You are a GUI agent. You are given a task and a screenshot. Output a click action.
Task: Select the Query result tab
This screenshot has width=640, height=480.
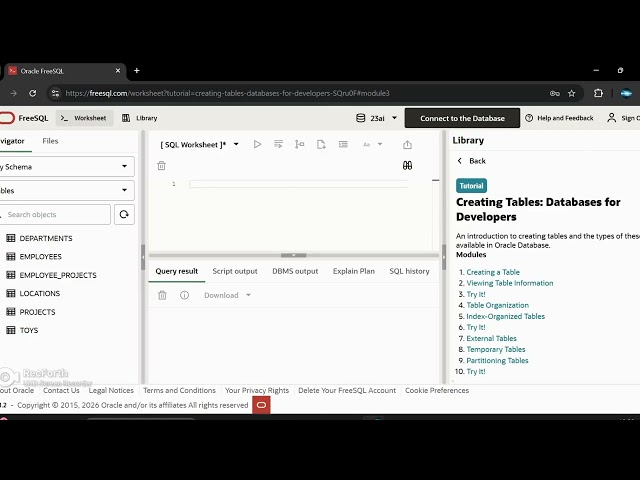176,271
